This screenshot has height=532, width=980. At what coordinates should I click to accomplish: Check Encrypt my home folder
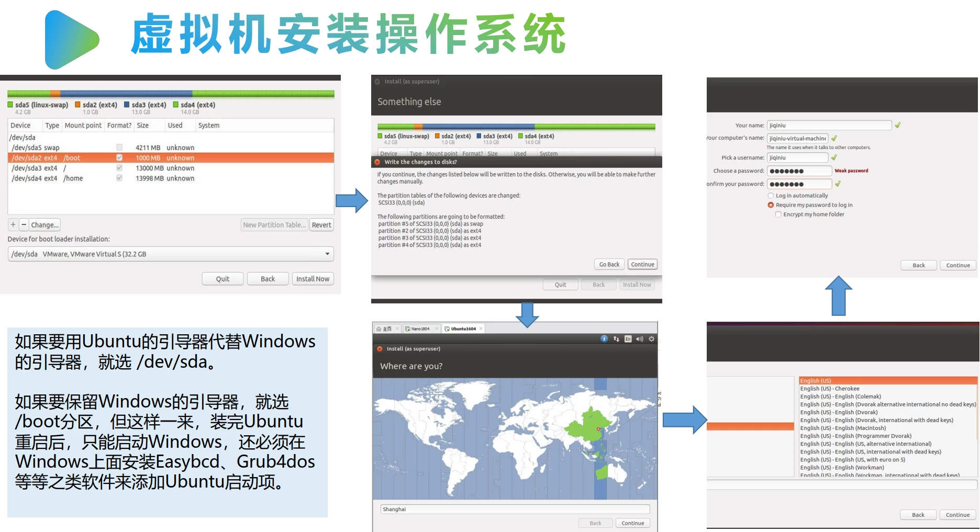tap(778, 214)
